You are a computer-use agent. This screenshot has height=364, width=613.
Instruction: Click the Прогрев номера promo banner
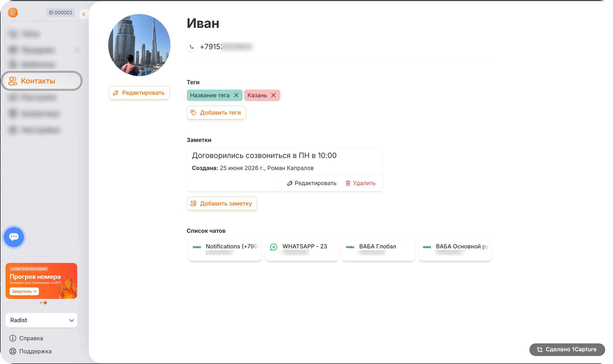(41, 281)
